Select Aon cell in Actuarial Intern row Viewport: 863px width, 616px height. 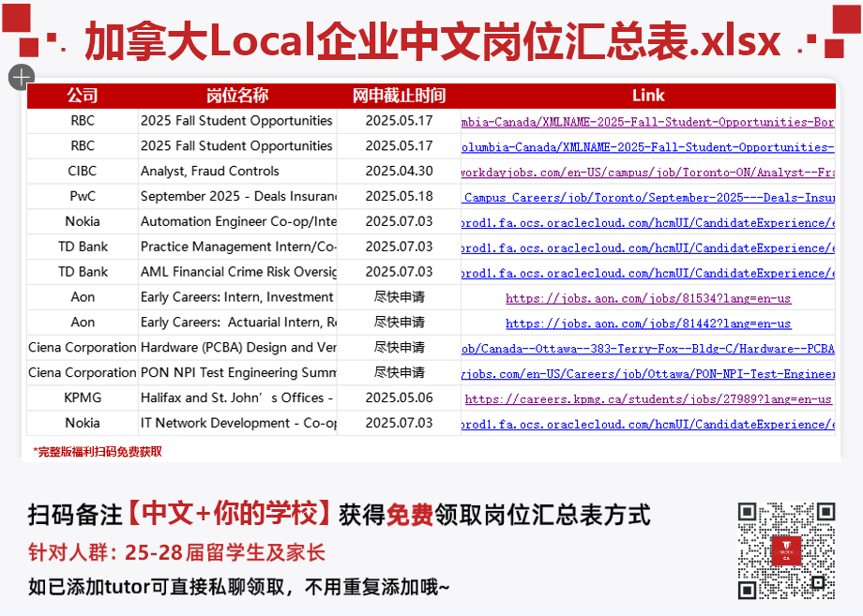click(x=83, y=323)
